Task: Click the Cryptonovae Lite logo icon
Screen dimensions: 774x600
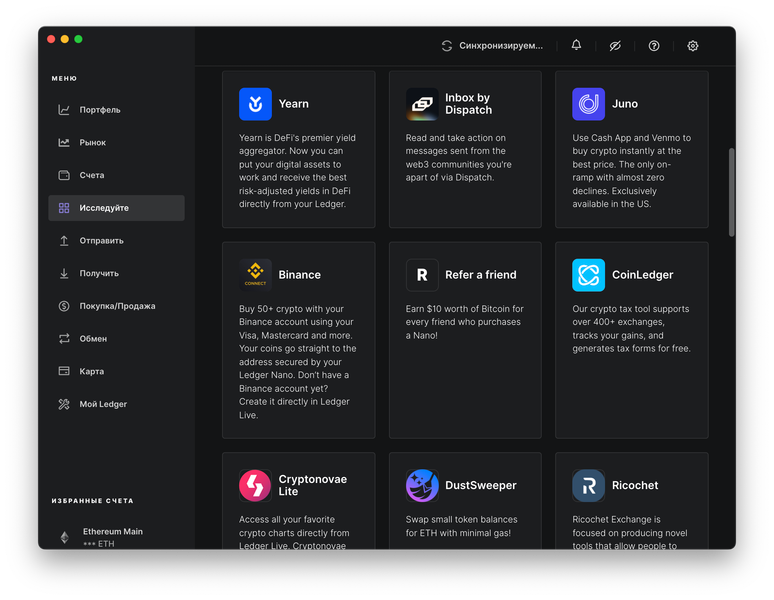Action: [x=255, y=486]
